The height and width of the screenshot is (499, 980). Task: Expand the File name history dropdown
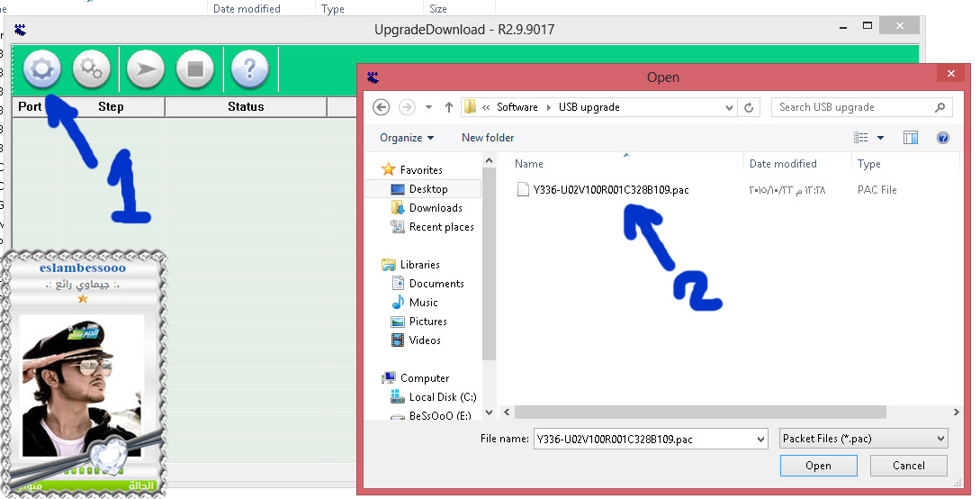coord(760,439)
